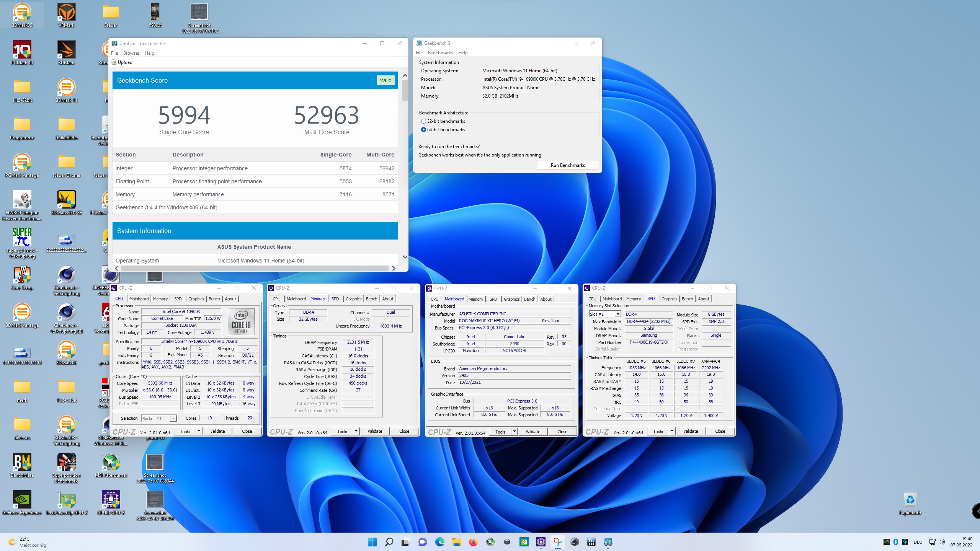Switch to the About tab in CPU-Z SPD window

click(x=704, y=299)
